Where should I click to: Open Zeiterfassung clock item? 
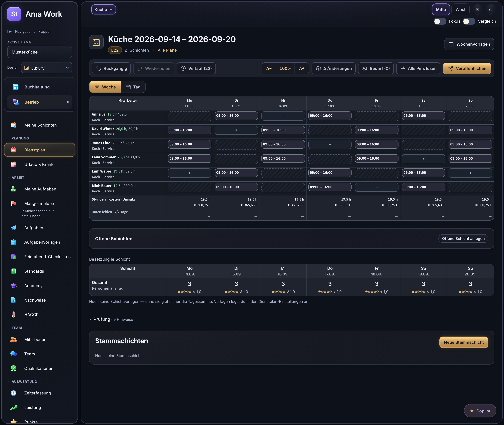[x=40, y=393]
